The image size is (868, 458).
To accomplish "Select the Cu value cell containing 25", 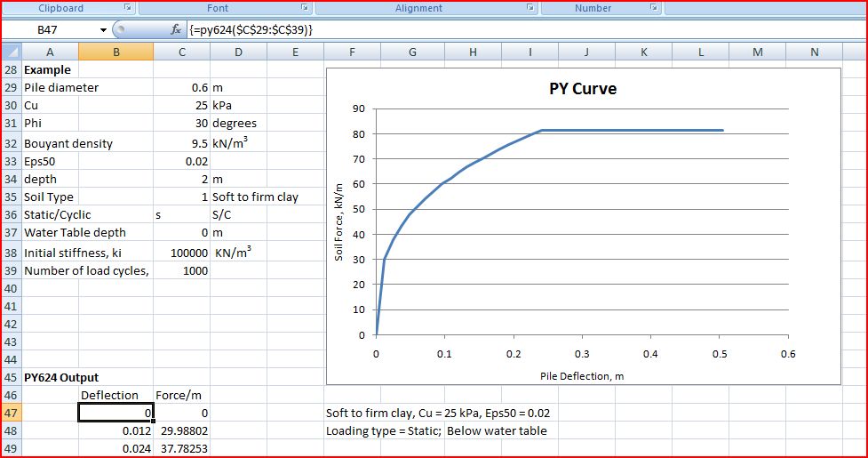I will pyautogui.click(x=181, y=105).
